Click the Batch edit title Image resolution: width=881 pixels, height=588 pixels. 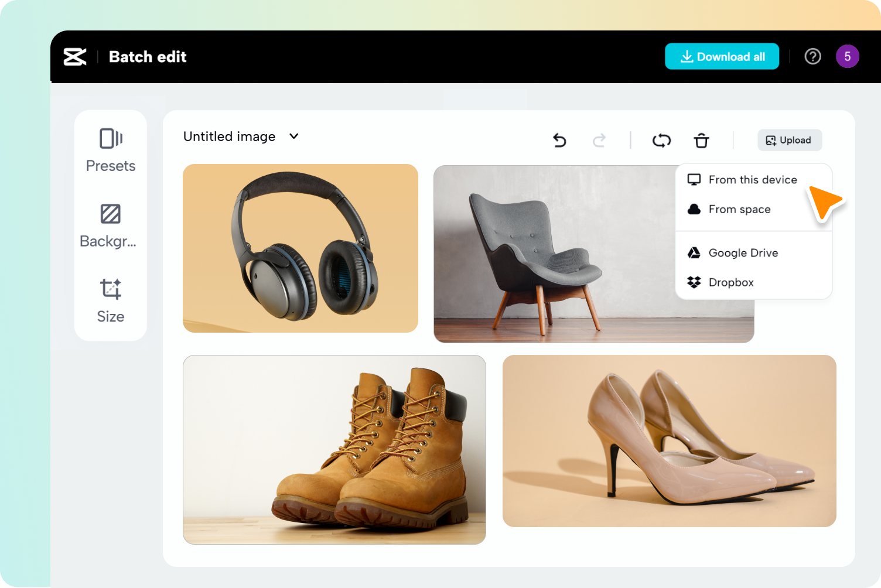[148, 57]
